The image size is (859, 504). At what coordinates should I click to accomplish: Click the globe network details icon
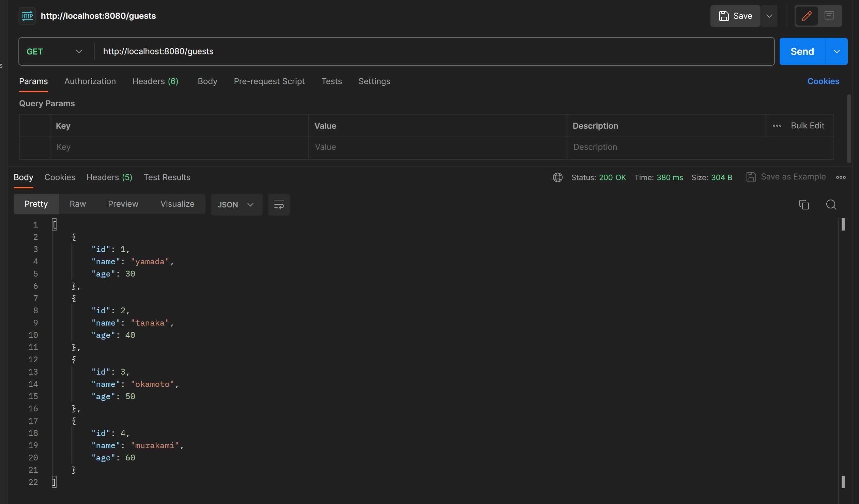[x=557, y=177]
